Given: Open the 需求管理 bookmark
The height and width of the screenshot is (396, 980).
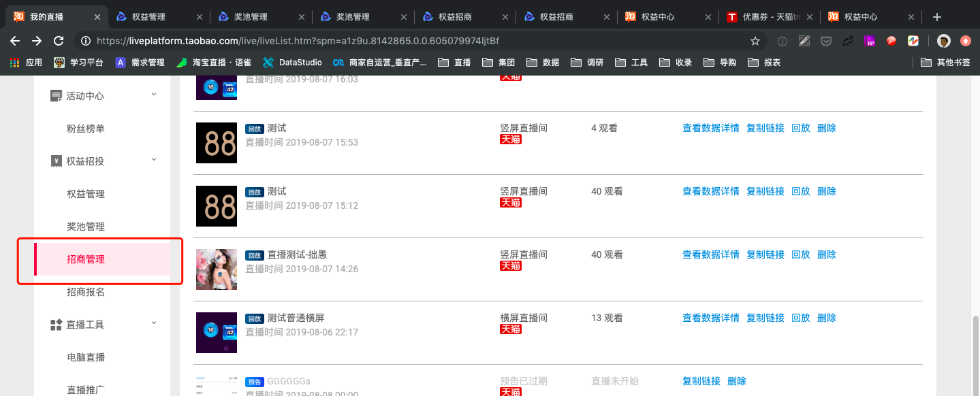Looking at the screenshot, I should point(140,62).
